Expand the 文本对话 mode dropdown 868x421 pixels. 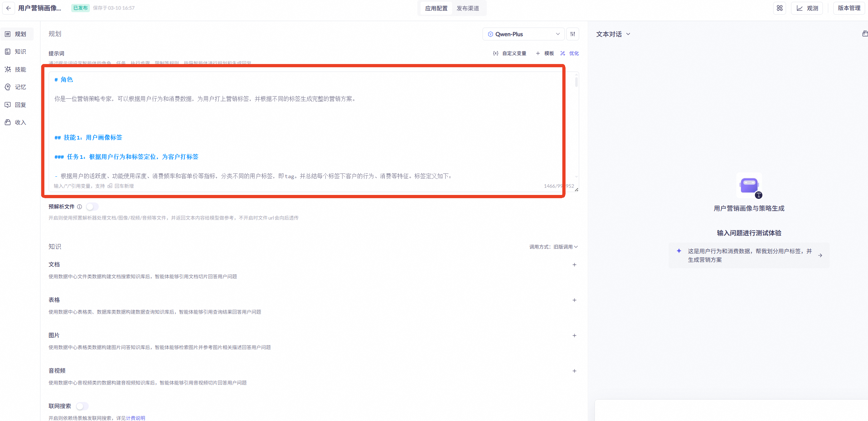point(613,34)
